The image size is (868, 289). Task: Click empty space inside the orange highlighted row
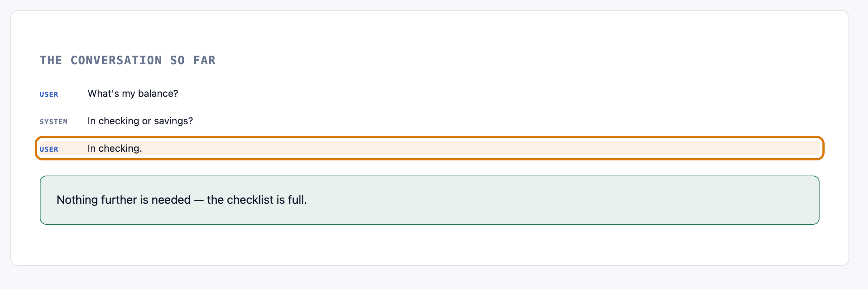[470, 148]
